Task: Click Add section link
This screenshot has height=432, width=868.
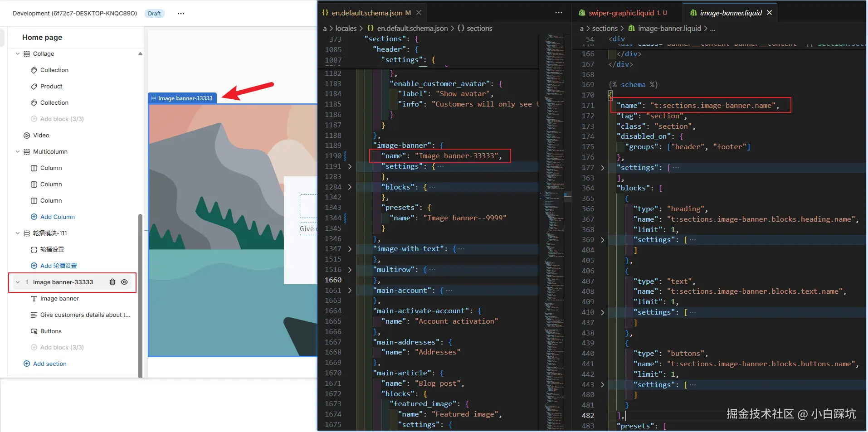Action: point(45,364)
